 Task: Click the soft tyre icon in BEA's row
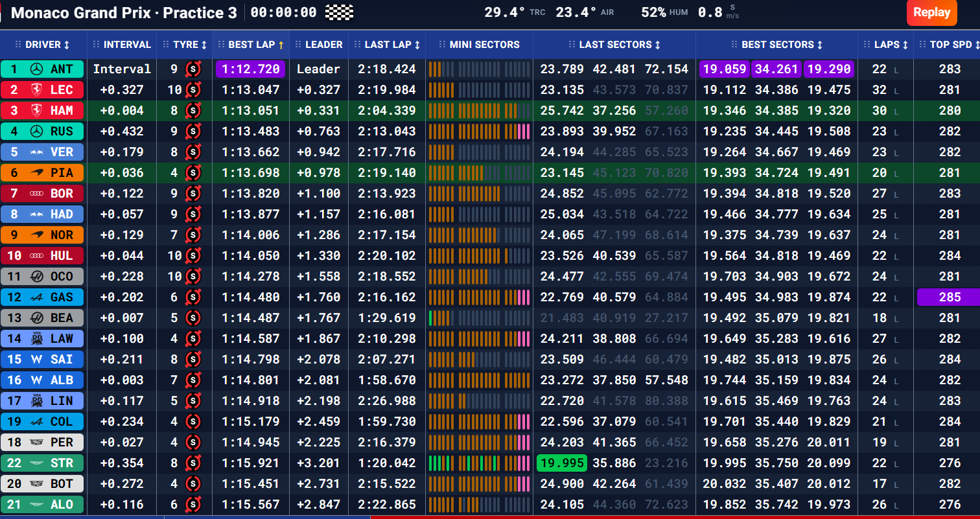coord(193,318)
